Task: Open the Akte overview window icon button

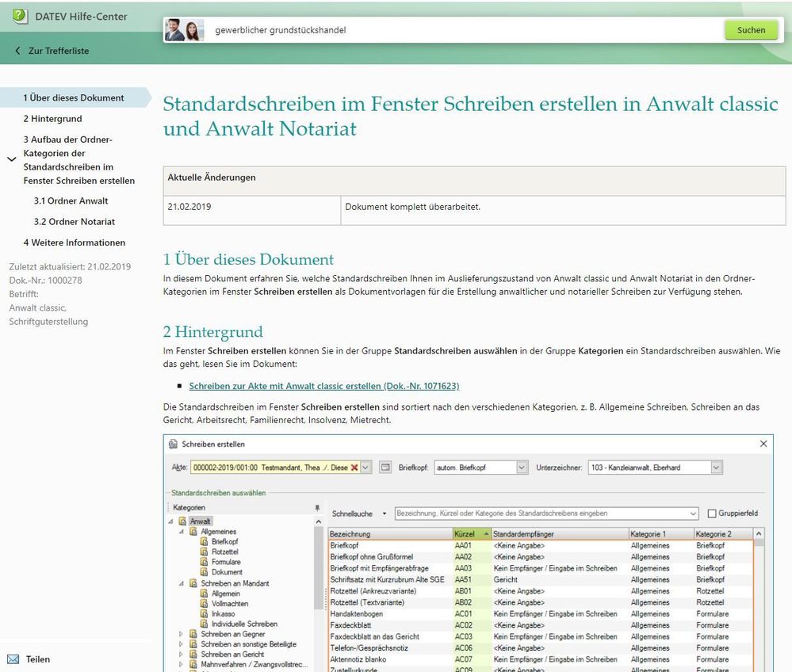Action: pyautogui.click(x=385, y=468)
